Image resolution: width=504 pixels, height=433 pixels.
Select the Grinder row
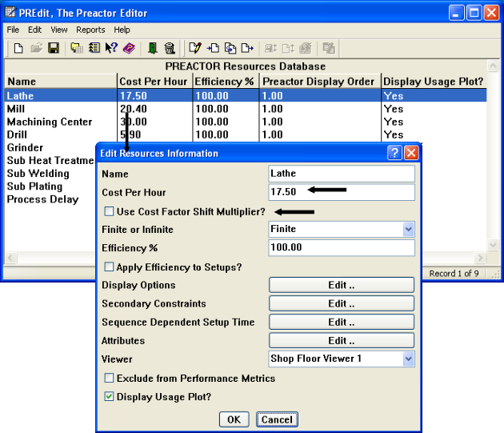click(50, 147)
